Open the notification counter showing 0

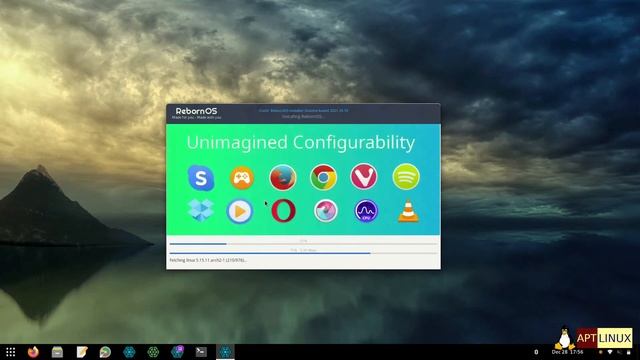(536, 352)
